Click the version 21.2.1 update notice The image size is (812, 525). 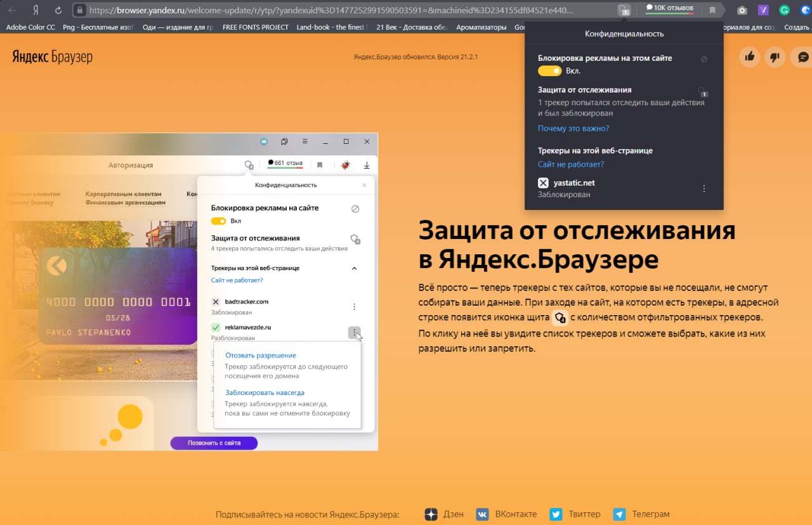[x=416, y=57]
